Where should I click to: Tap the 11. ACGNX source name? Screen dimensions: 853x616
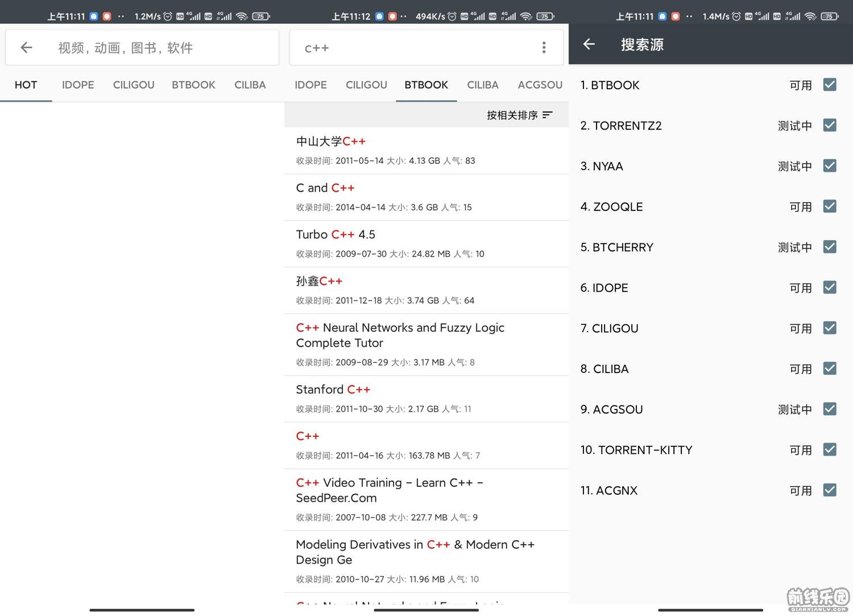click(609, 490)
